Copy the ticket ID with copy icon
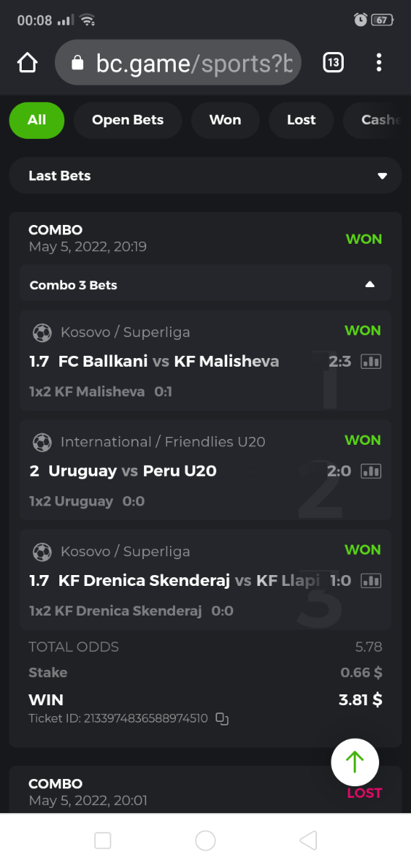Viewport: 411px width, 868px height. click(222, 719)
